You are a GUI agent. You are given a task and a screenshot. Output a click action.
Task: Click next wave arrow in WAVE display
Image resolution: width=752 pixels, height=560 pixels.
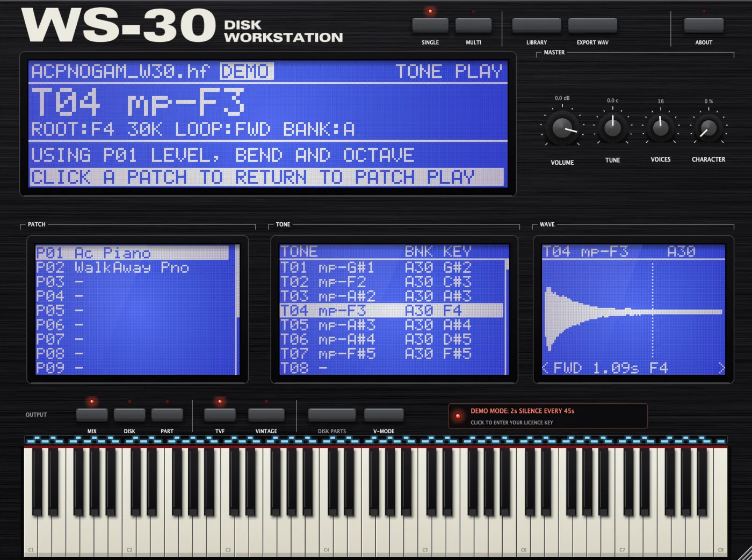tap(721, 368)
